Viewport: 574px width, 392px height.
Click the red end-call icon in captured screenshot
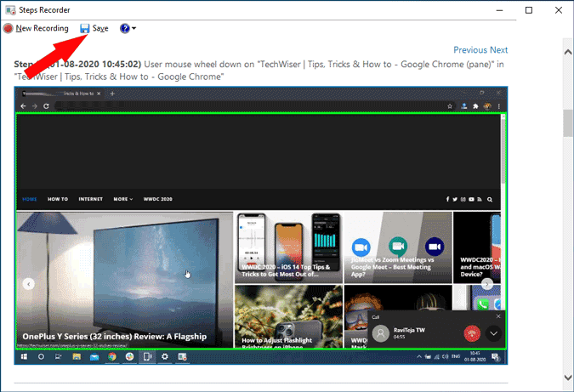472,333
